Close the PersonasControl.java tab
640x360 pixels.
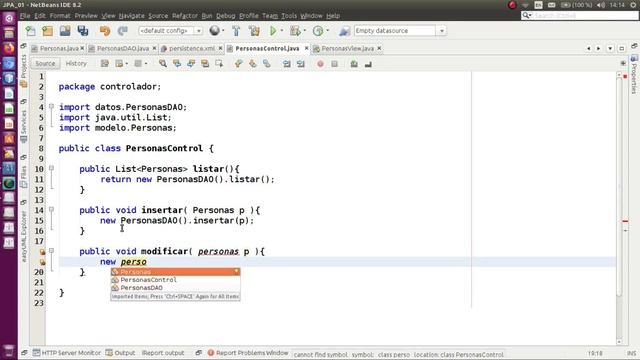(x=307, y=48)
